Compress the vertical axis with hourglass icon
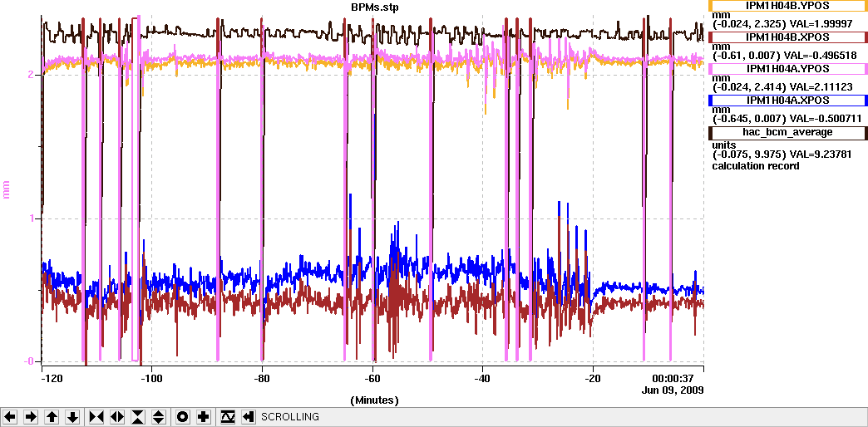The height and width of the screenshot is (427, 868). (x=138, y=417)
